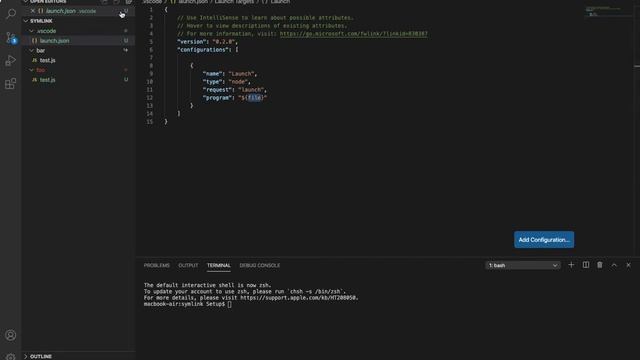Select the JS icon of bar test.js
Viewport: 640px width, 360px height.
34,60
